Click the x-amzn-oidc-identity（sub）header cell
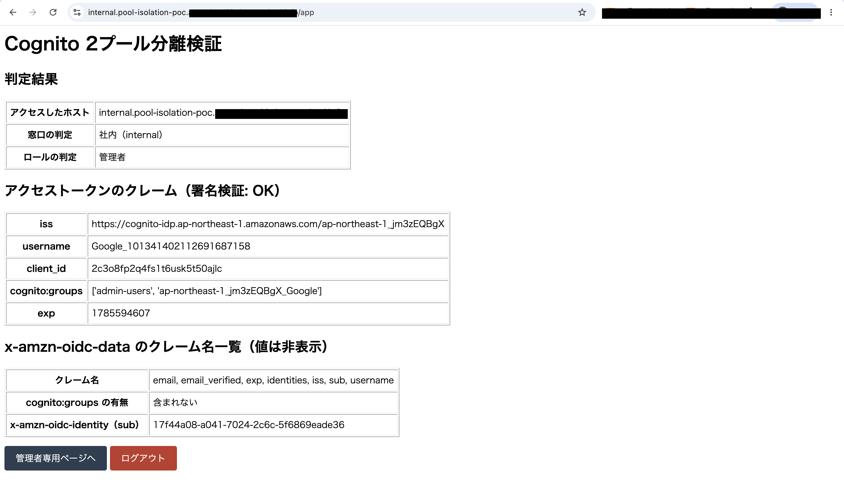 click(x=77, y=425)
